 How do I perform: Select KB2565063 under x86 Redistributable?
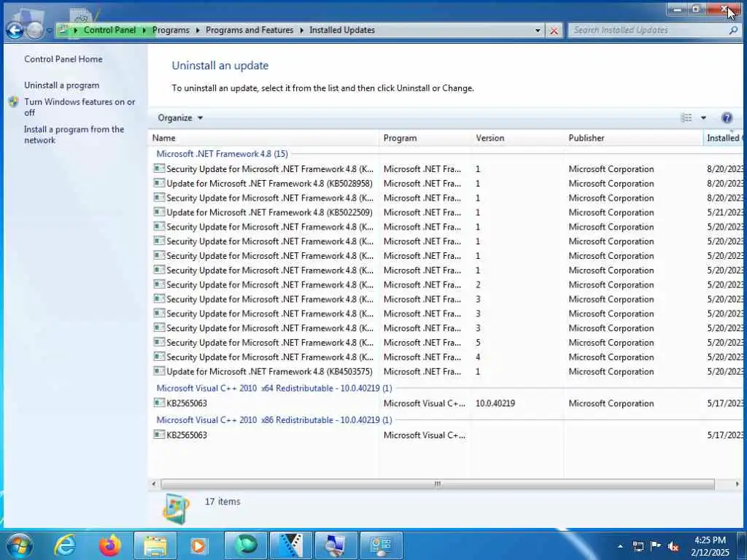[187, 435]
